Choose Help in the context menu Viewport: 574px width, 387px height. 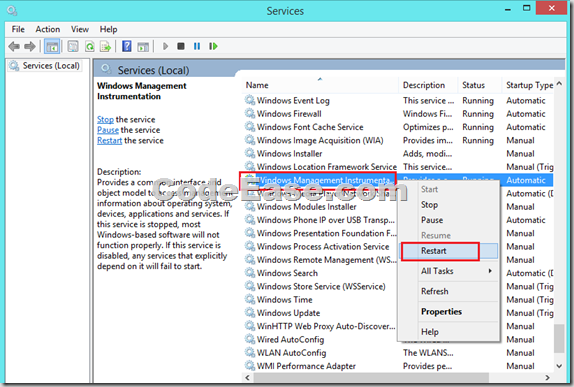click(449, 332)
